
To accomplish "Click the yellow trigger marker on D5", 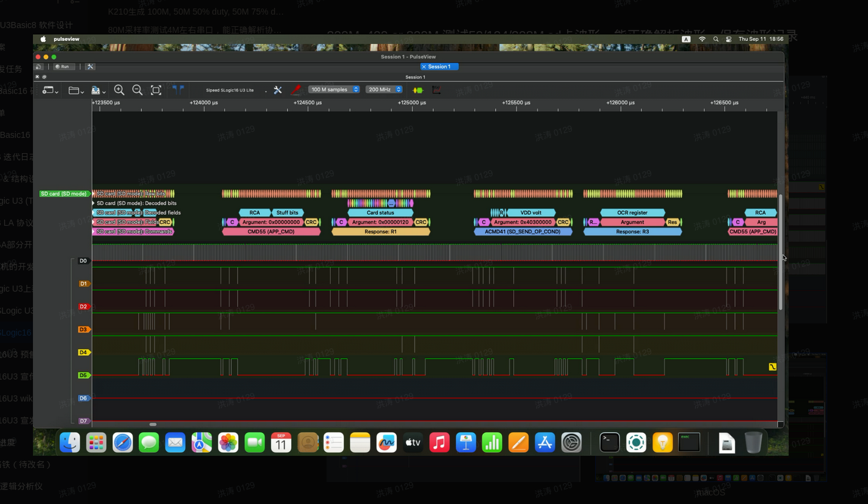I will tap(772, 367).
